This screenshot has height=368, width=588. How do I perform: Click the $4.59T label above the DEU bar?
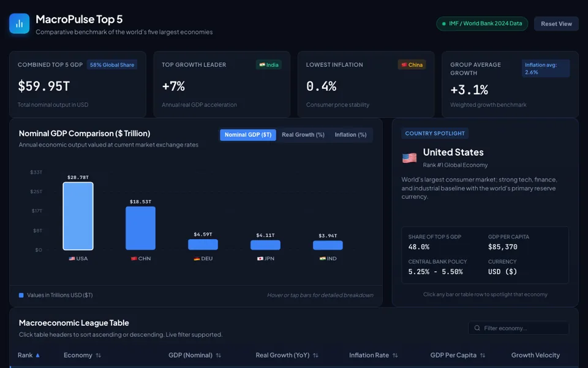pos(203,234)
